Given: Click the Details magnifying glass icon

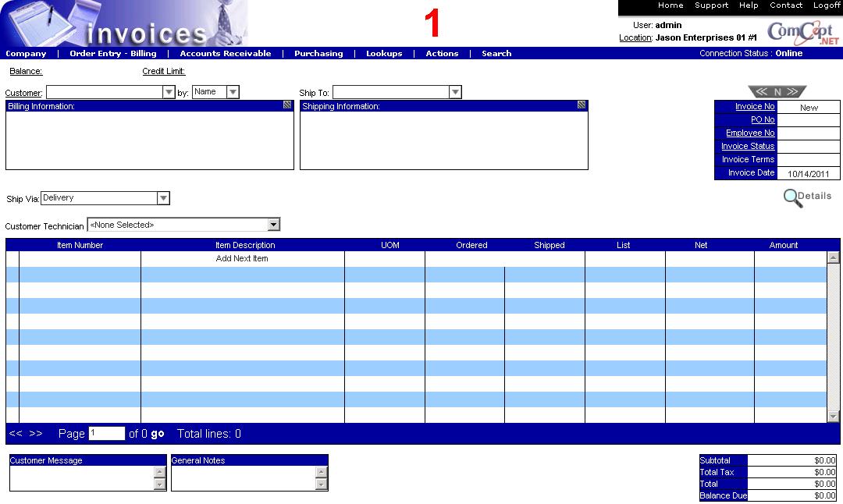Looking at the screenshot, I should point(793,198).
